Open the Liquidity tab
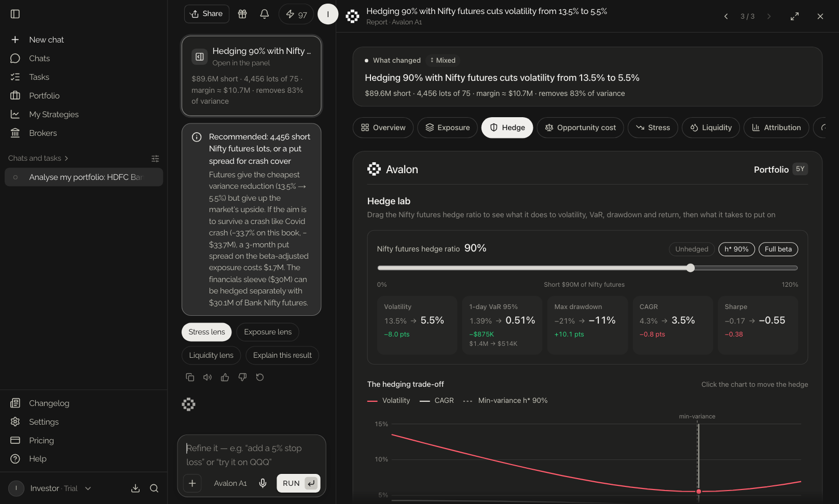Image resolution: width=839 pixels, height=504 pixels. click(710, 128)
